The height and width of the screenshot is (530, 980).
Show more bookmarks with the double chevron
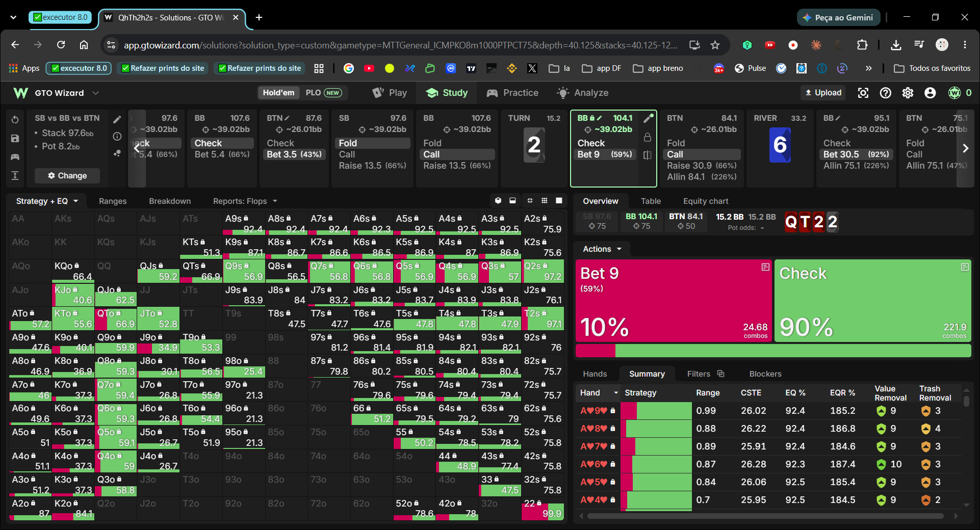(x=868, y=68)
